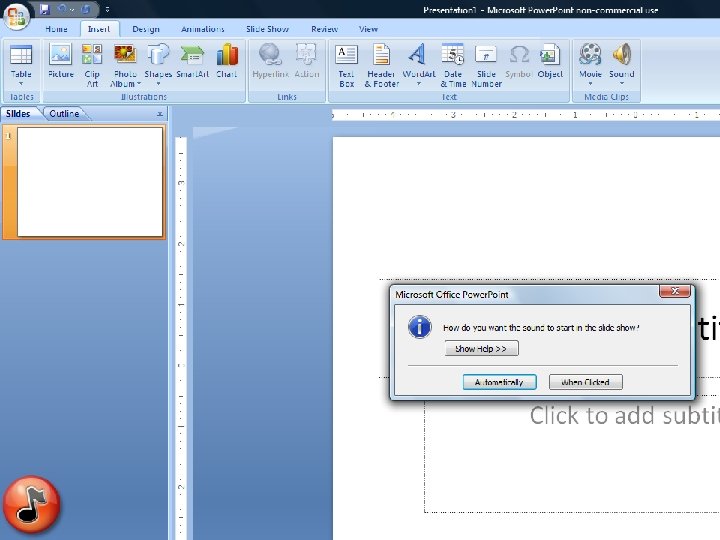Insert Slide Number
The height and width of the screenshot is (540, 720).
pos(486,65)
